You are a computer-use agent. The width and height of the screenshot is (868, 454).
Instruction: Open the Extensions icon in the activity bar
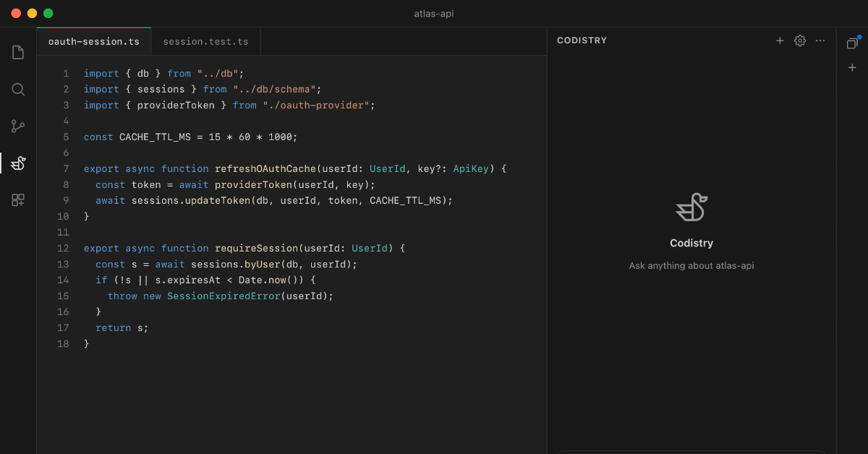pos(18,200)
